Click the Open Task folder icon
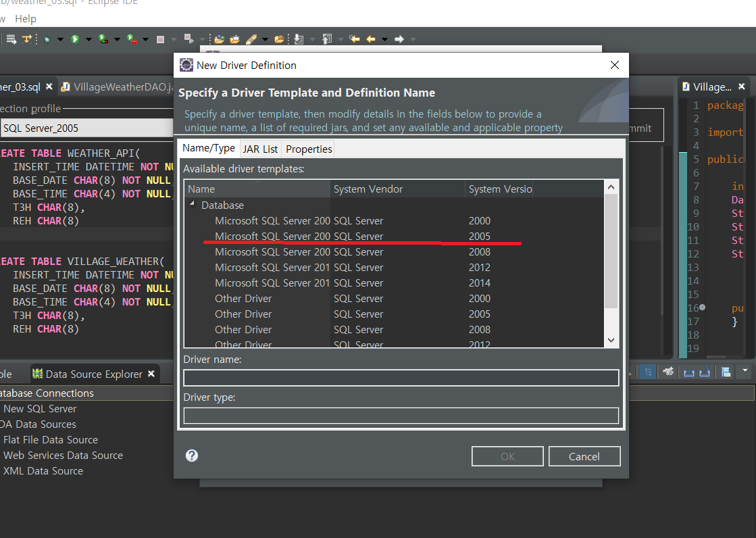Image resolution: width=756 pixels, height=538 pixels. point(235,40)
